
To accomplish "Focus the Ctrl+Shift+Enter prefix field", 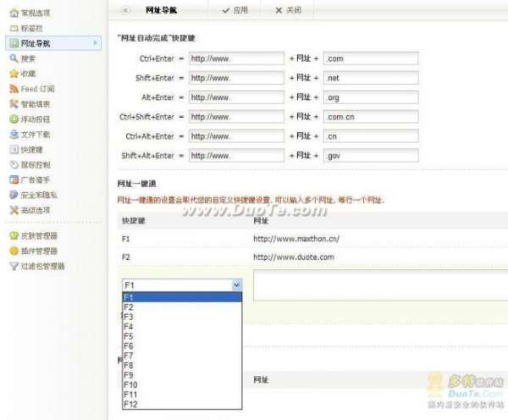I will [x=236, y=117].
